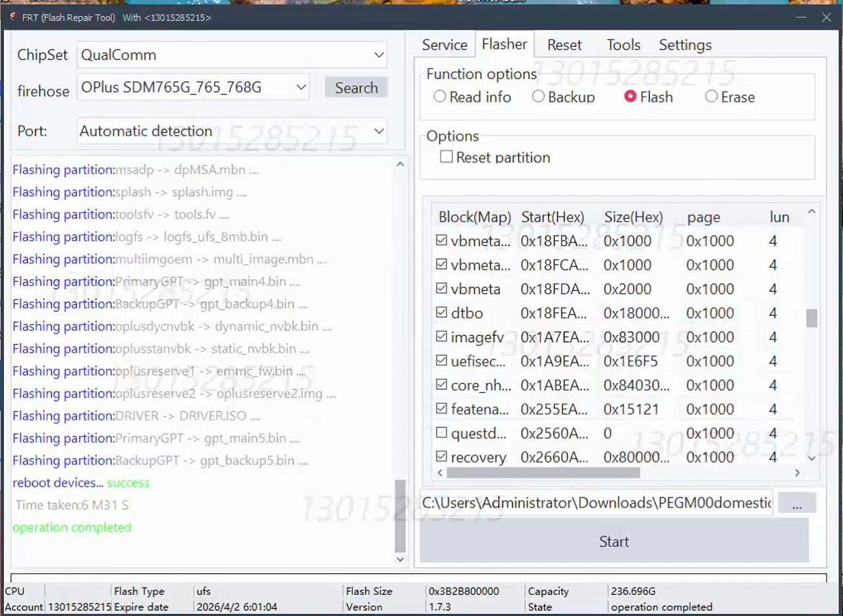Click the 'operation completed' log line
Screen dimensions: 843x616
coord(72,527)
